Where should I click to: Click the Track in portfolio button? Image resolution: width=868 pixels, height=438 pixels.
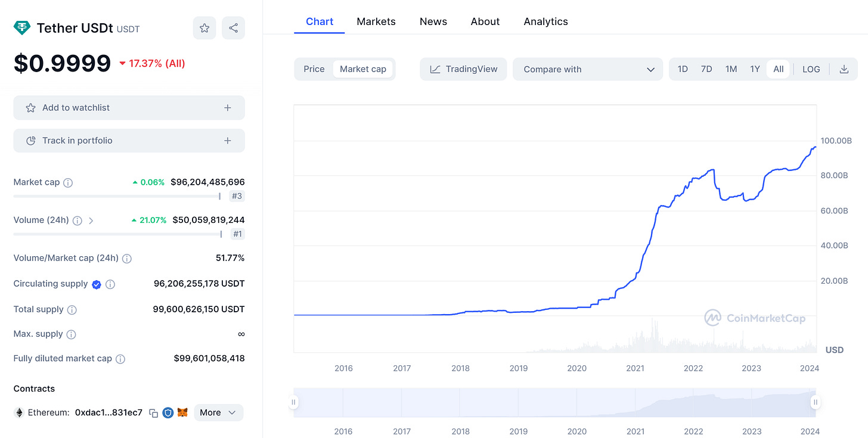[x=129, y=141]
